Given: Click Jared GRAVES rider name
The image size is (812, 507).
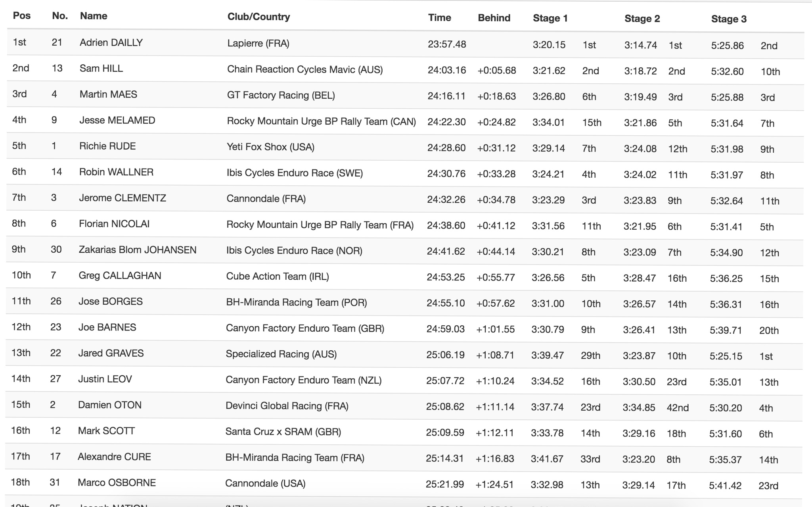Looking at the screenshot, I should point(111,353).
